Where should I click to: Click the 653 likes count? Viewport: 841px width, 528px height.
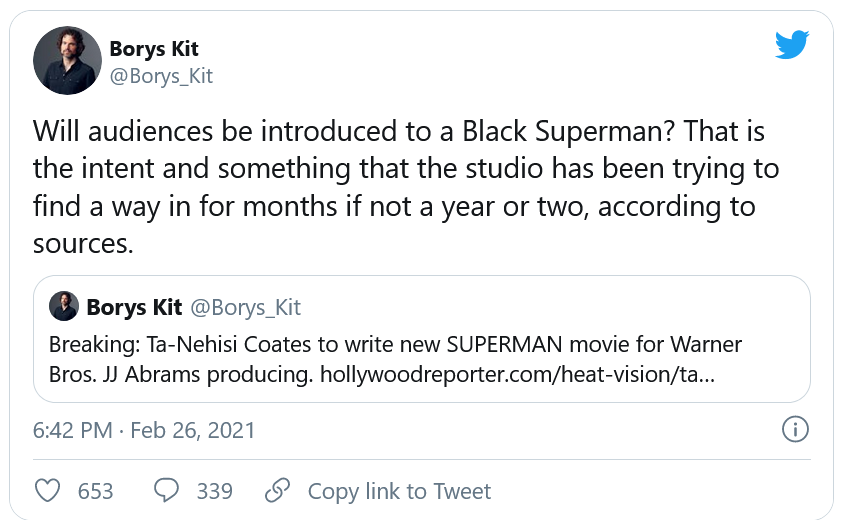coord(95,491)
